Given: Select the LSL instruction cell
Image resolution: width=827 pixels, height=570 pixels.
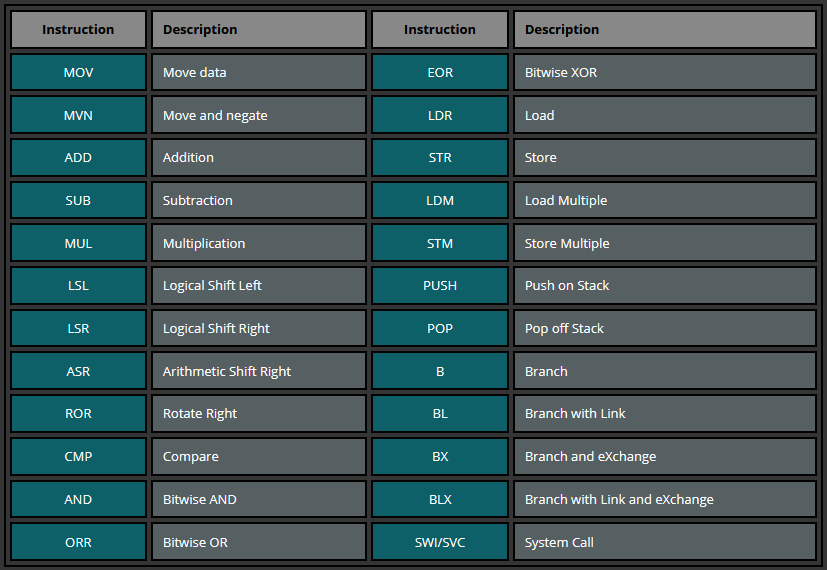Looking at the screenshot, I should [x=78, y=285].
